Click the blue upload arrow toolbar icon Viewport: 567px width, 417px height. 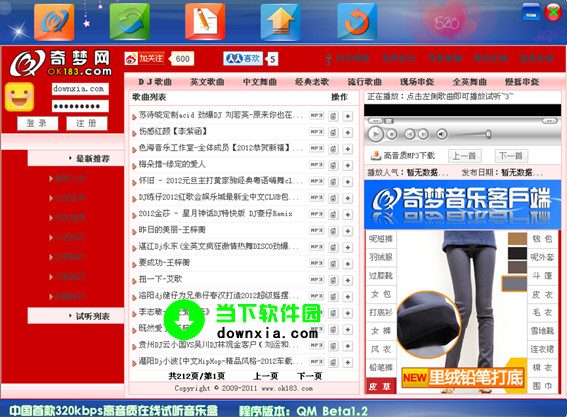pos(281,22)
